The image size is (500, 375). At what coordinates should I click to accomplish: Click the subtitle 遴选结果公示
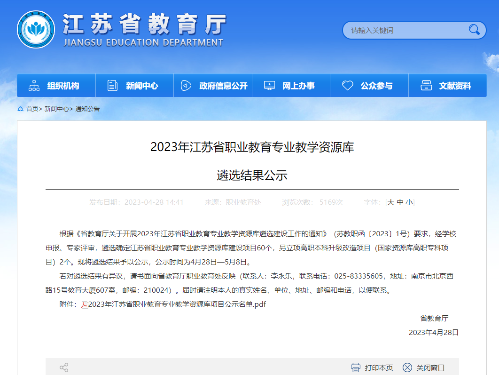[252, 175]
